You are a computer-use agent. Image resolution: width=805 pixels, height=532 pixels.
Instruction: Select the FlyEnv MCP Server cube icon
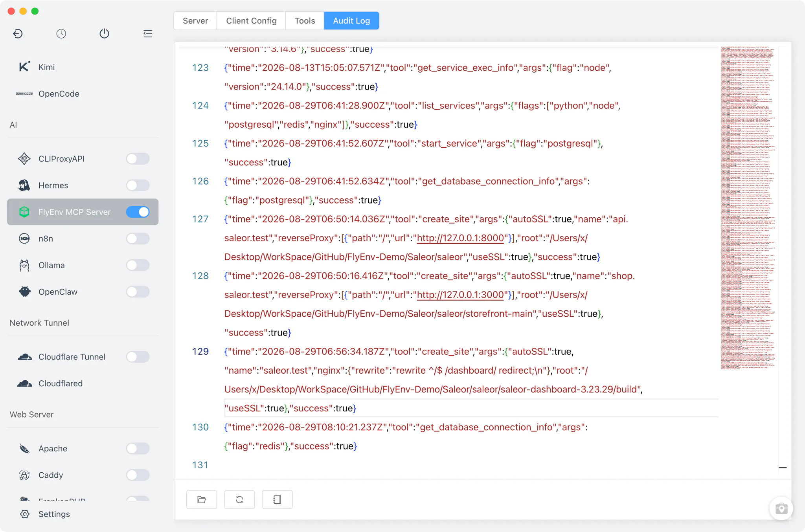[24, 212]
